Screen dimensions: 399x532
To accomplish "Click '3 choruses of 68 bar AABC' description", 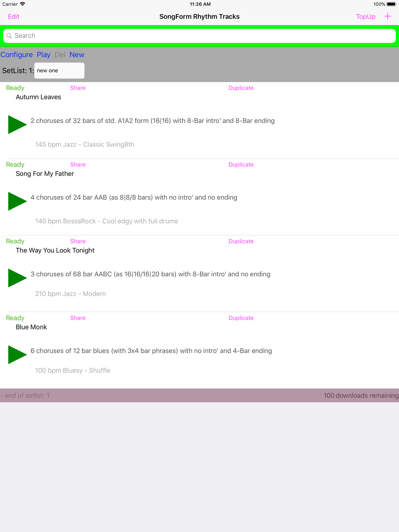I will pos(150,274).
